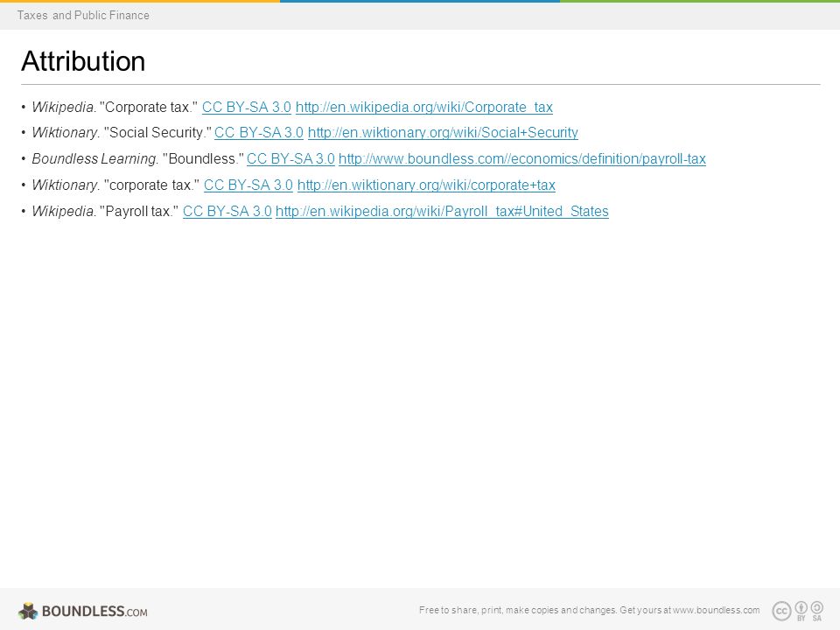This screenshot has height=630, width=840.
Task: Click the quoted title "Corporate tax."
Action: click(x=149, y=107)
